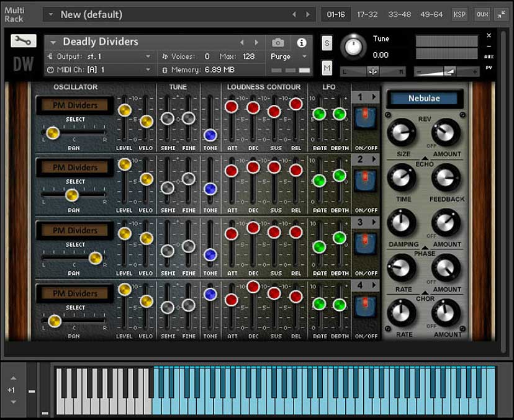Image resolution: width=514 pixels, height=420 pixels.
Task: Click the next-preset arrow beside Deadly Dividers
Action: 256,42
